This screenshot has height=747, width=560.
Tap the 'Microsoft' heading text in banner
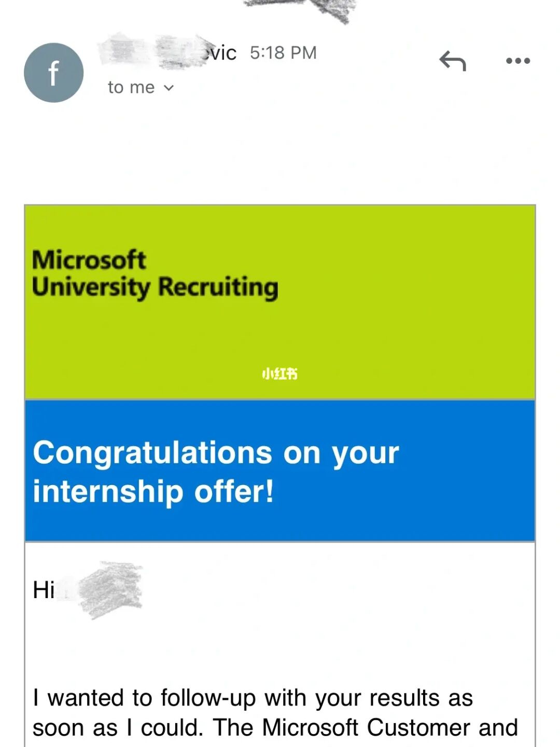89,259
